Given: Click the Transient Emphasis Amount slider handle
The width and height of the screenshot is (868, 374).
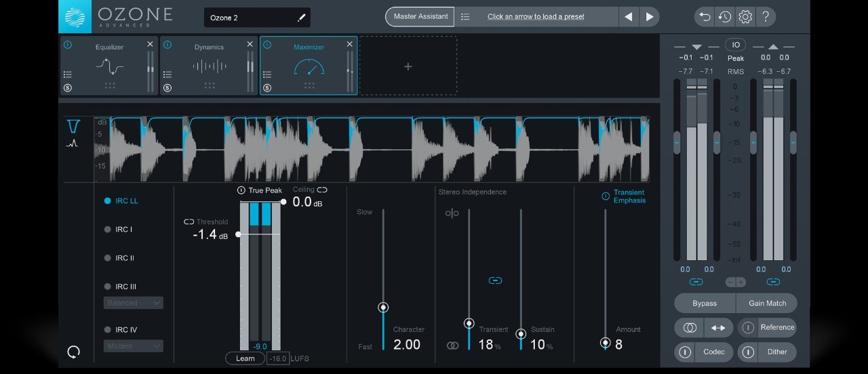Looking at the screenshot, I should [606, 343].
